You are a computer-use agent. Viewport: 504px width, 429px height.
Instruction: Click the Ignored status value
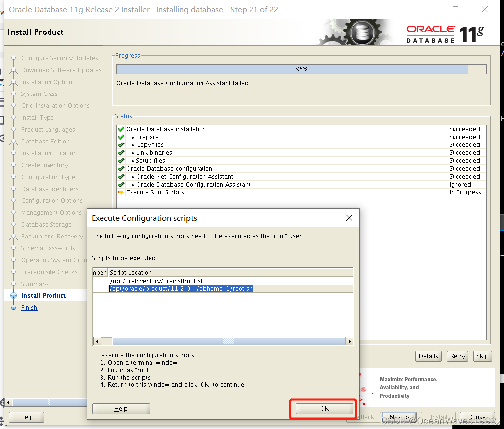coord(460,185)
